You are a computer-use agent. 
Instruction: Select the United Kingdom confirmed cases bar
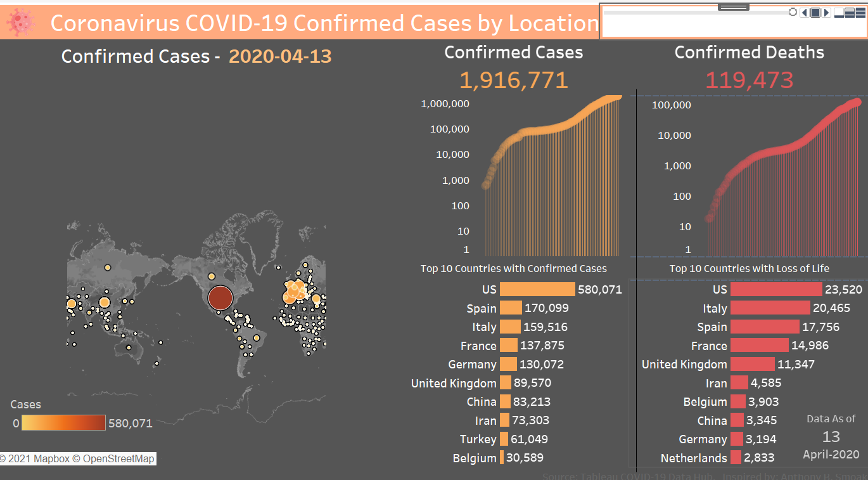(x=506, y=383)
